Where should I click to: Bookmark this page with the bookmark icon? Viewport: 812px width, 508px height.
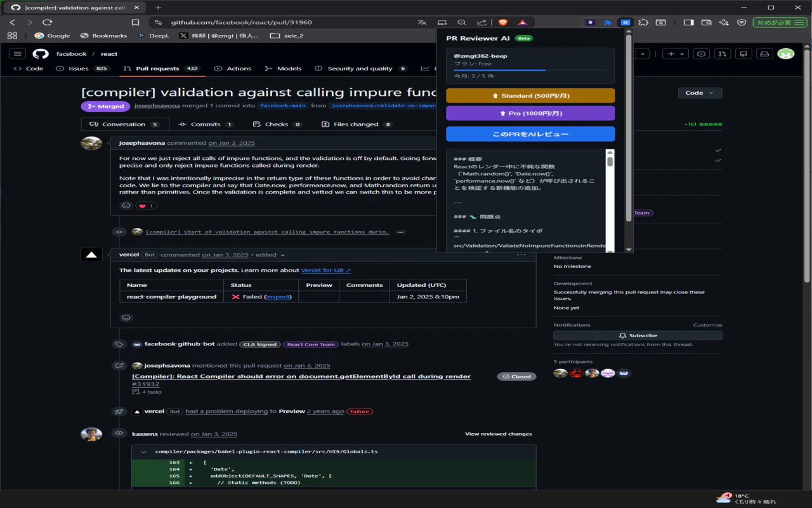pyautogui.click(x=135, y=22)
